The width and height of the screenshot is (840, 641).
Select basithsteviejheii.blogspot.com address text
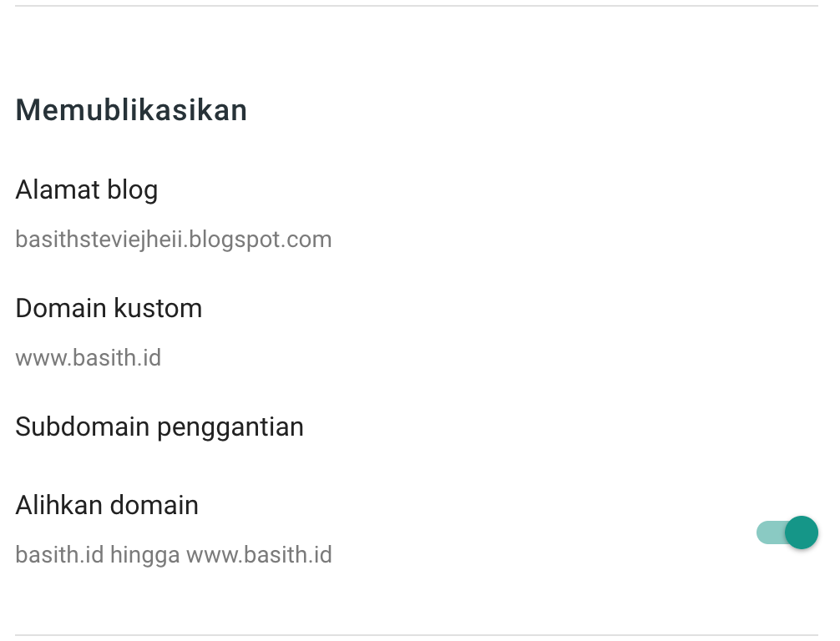(x=174, y=239)
